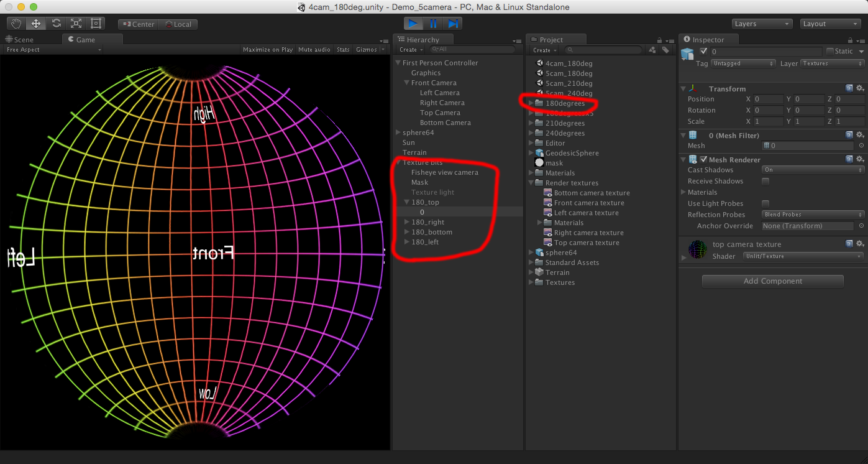The image size is (868, 464).
Task: Select the Rotate tool
Action: (56, 24)
